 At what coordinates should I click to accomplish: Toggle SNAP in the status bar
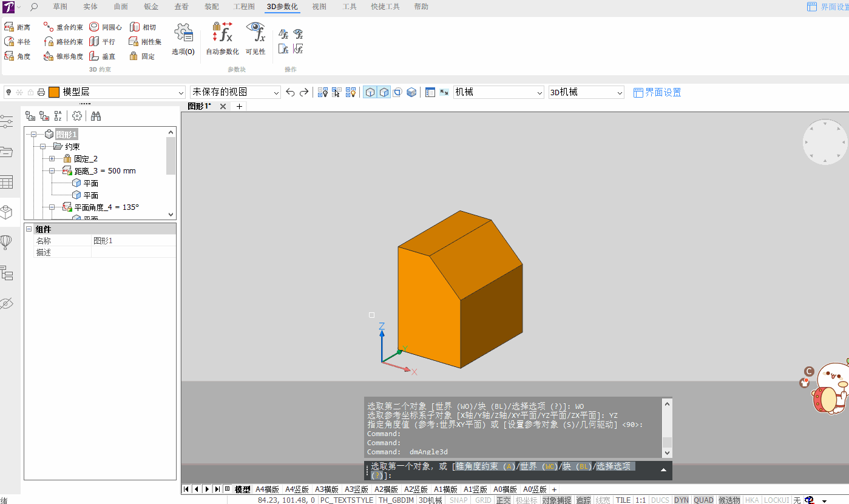(x=458, y=500)
